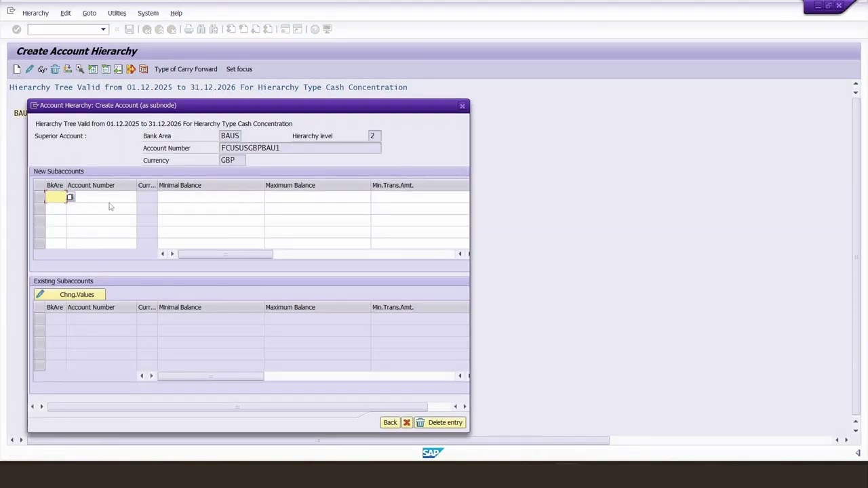The height and width of the screenshot is (488, 868).
Task: Click the Display glasses icon
Action: (42, 69)
